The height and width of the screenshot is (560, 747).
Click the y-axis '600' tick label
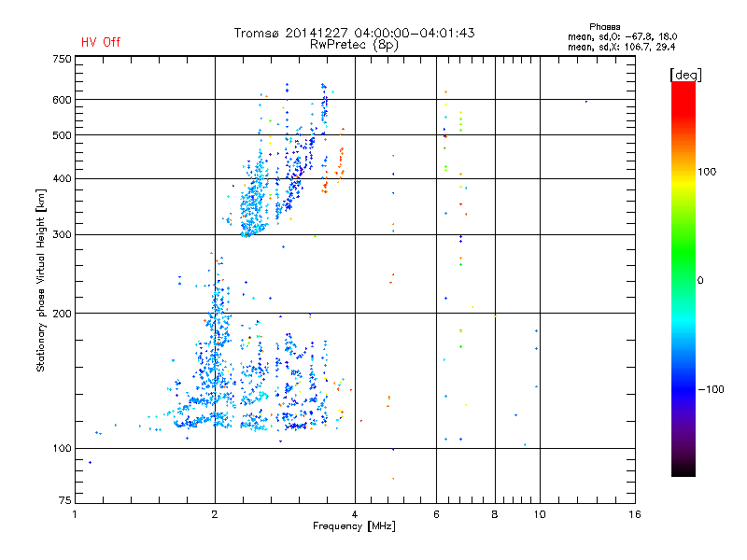click(x=62, y=100)
